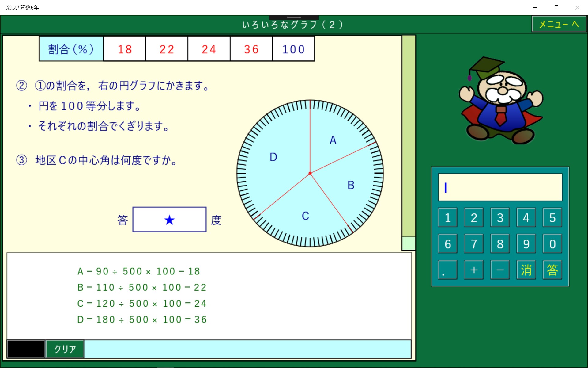The height and width of the screenshot is (368, 588).
Task: Click the 24 percent table cell
Action: (209, 49)
